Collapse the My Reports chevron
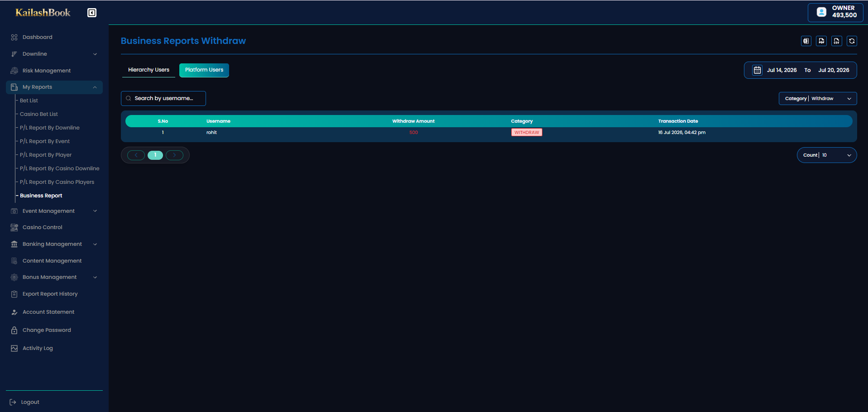Image resolution: width=868 pixels, height=412 pixels. click(x=95, y=87)
